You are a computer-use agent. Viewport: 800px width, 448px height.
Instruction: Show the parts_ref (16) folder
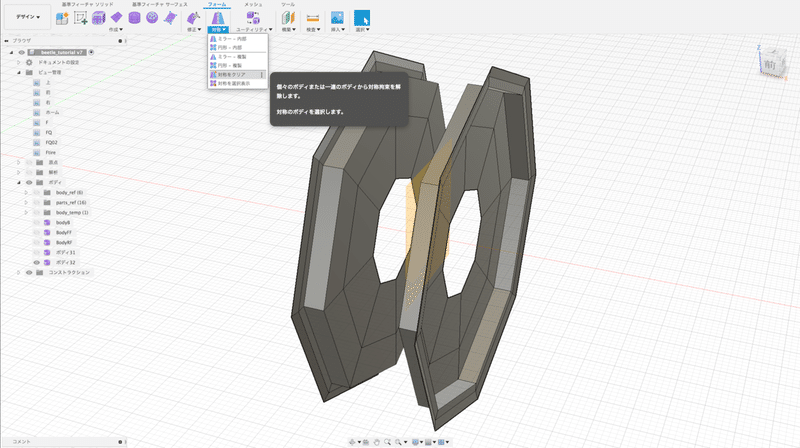coord(37,203)
